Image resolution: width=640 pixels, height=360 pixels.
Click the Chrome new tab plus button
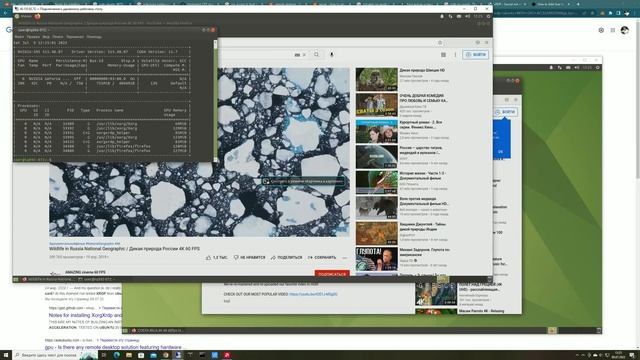click(x=578, y=4)
